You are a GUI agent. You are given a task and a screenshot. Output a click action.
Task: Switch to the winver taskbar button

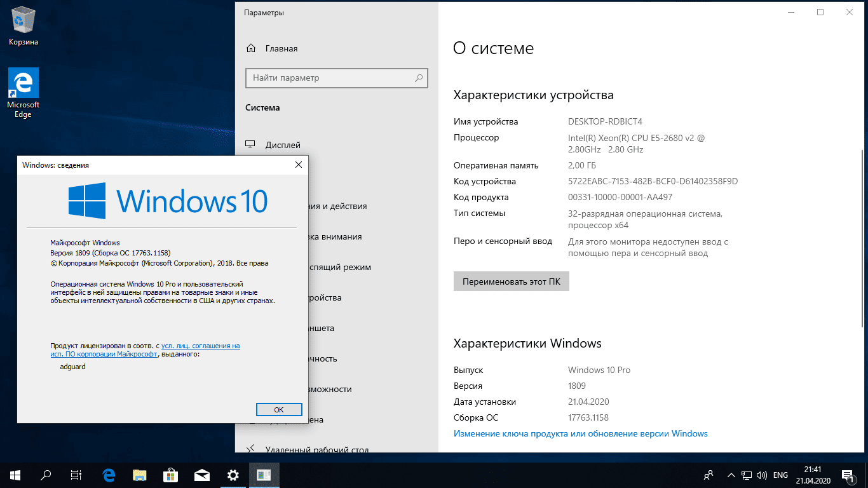coord(264,475)
